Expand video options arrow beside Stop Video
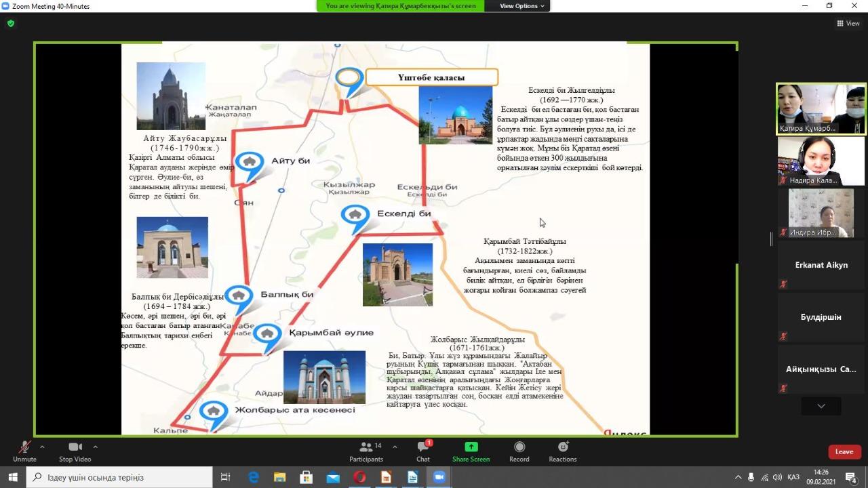 pyautogui.click(x=95, y=447)
